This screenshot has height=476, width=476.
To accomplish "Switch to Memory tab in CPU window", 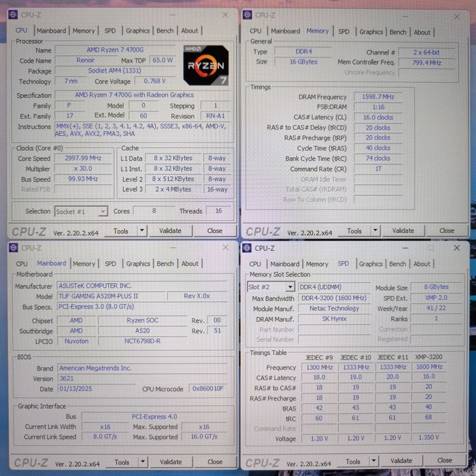I will [x=84, y=31].
